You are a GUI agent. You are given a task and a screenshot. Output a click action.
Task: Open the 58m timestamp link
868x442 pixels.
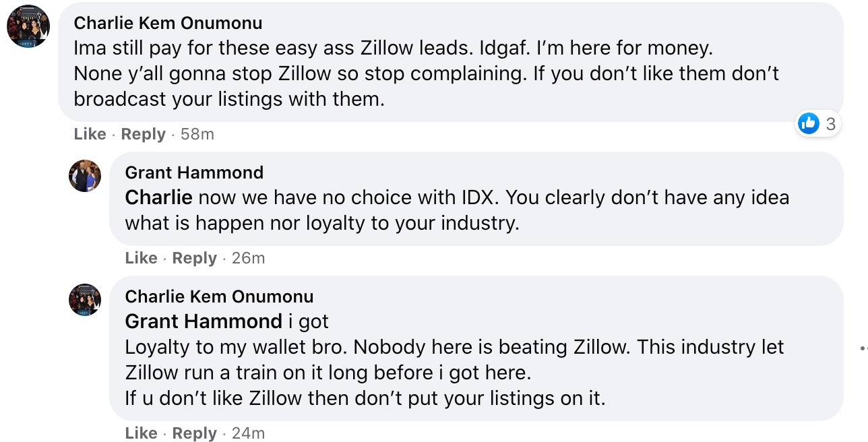coord(197,134)
